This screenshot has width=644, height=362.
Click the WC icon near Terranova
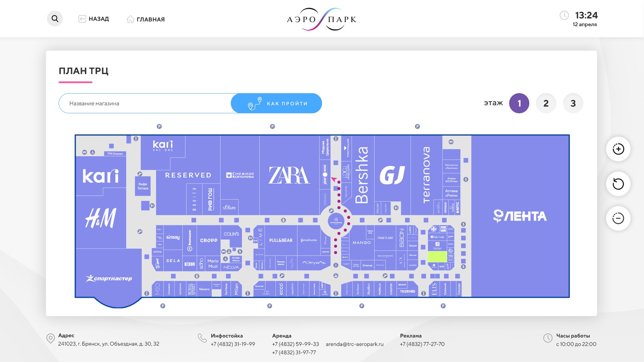click(x=451, y=142)
